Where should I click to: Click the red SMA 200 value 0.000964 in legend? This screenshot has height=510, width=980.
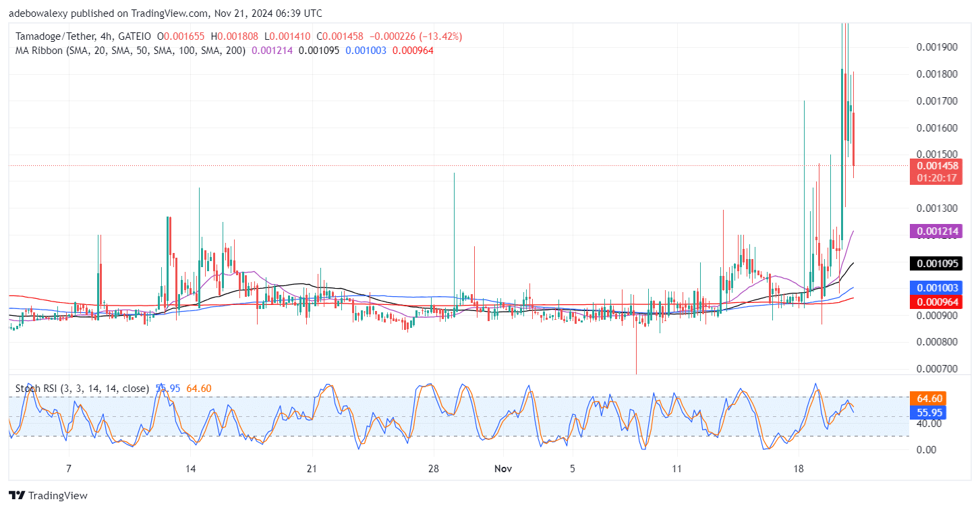(x=413, y=51)
